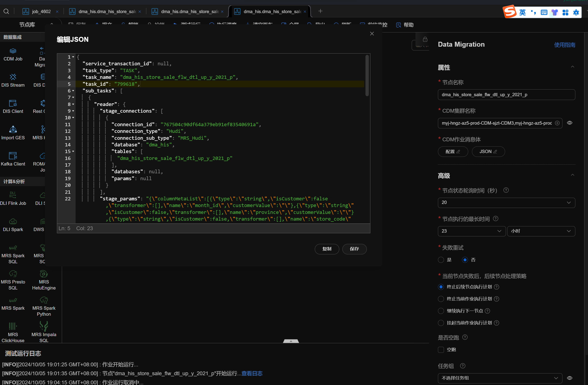Viewport: 588px width, 385px height.
Task: Select the DLI Spark node icon
Action: (x=13, y=221)
